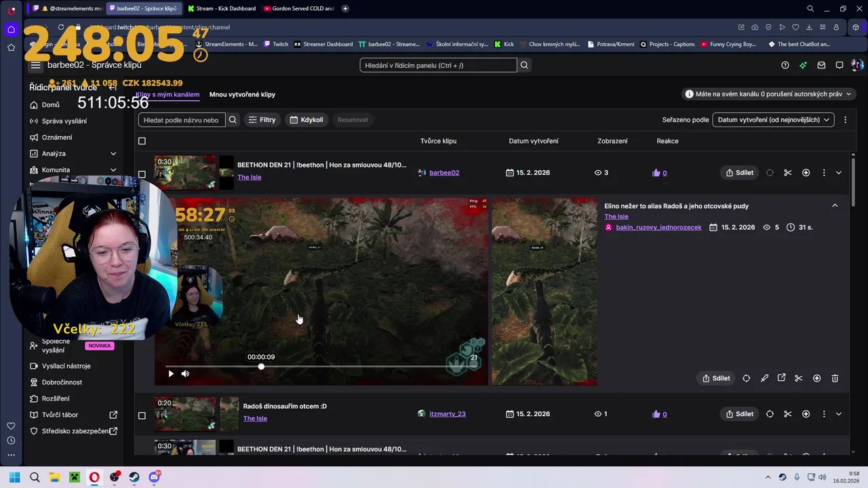Expand itzmarty_23 clip row with chevron

click(839, 414)
